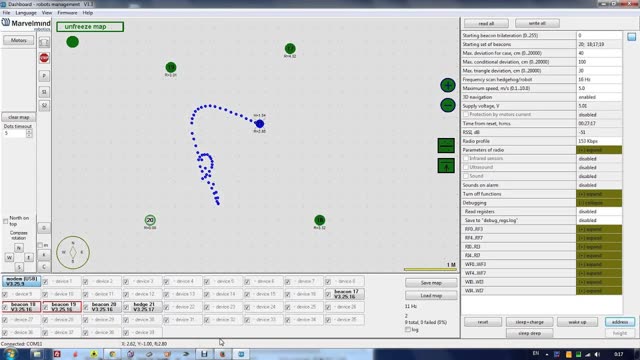The image size is (640, 360).
Task: Click the compass rose widget
Action: point(73,252)
